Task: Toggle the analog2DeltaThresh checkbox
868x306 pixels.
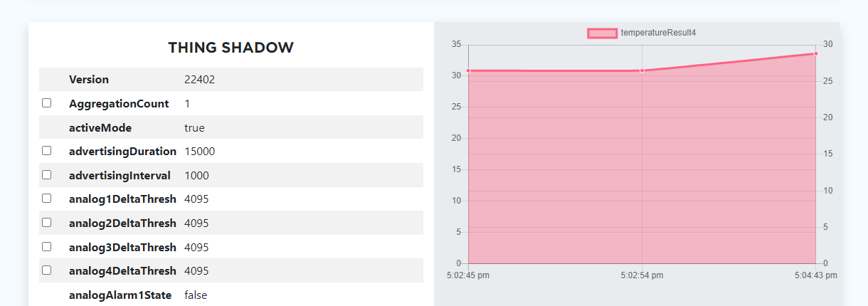Action: pos(47,223)
